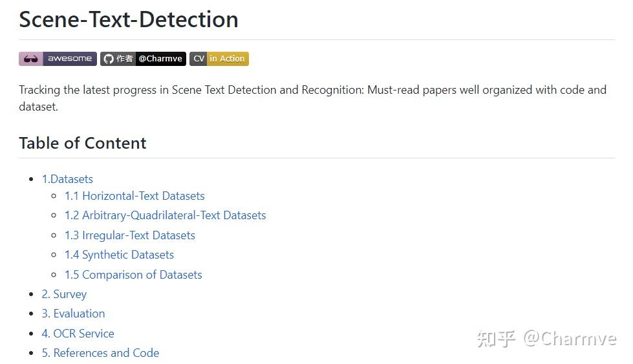The image size is (633, 364).
Task: Open the awesome badge label
Action: pyautogui.click(x=70, y=59)
